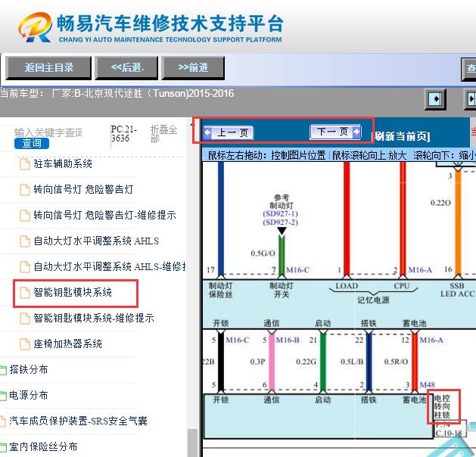Go back with the <<后退 button
This screenshot has height=457, width=476.
coord(126,67)
